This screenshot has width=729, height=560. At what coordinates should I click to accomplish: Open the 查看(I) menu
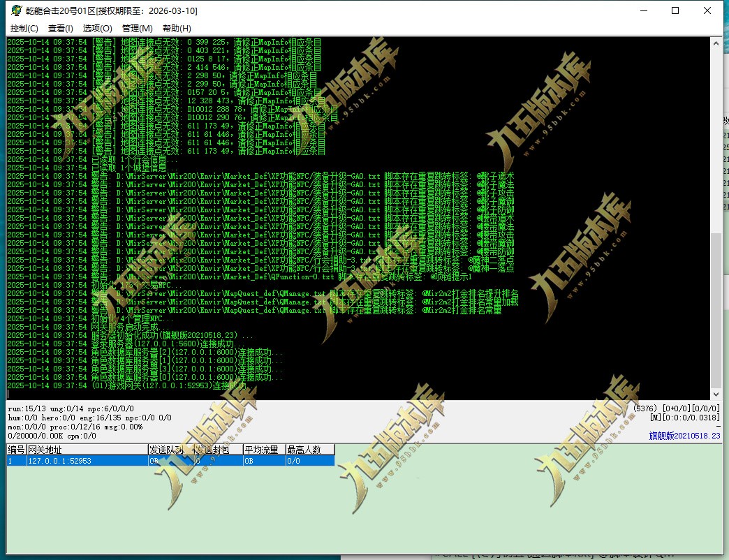pos(61,29)
